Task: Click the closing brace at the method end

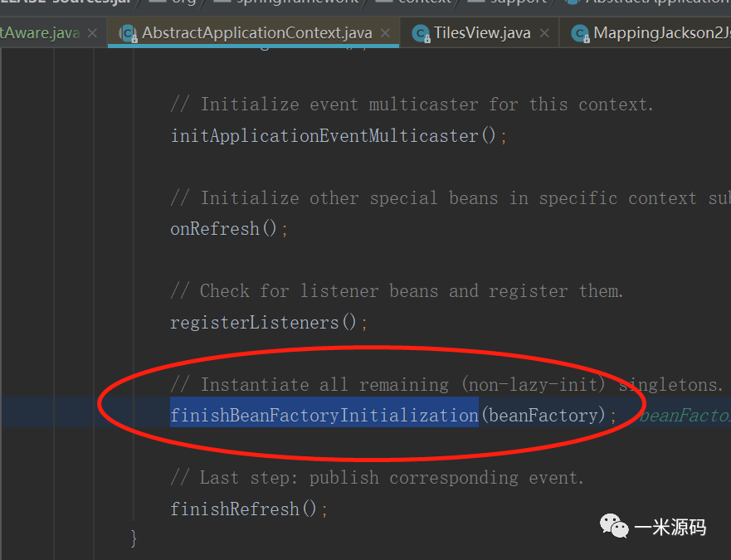Action: (134, 538)
